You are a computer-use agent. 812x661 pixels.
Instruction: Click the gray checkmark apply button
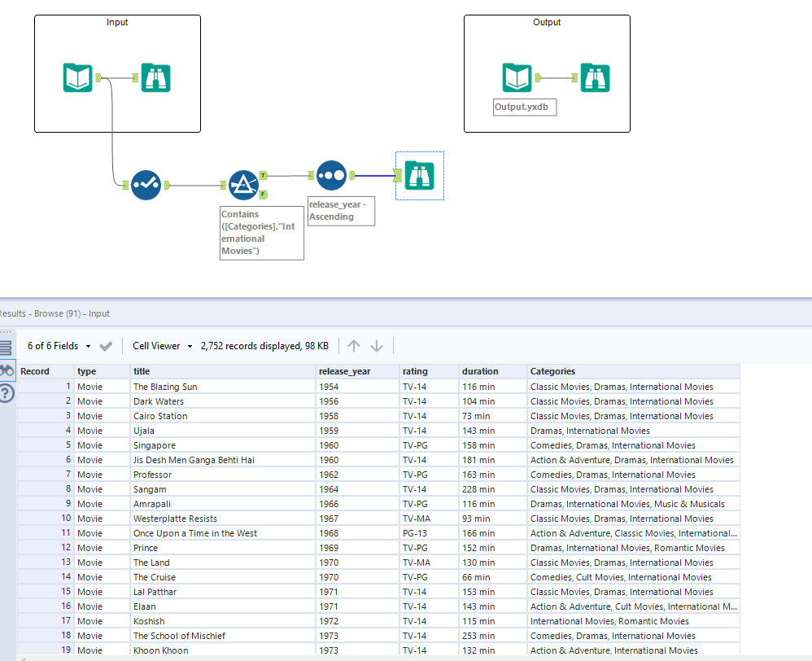point(106,346)
